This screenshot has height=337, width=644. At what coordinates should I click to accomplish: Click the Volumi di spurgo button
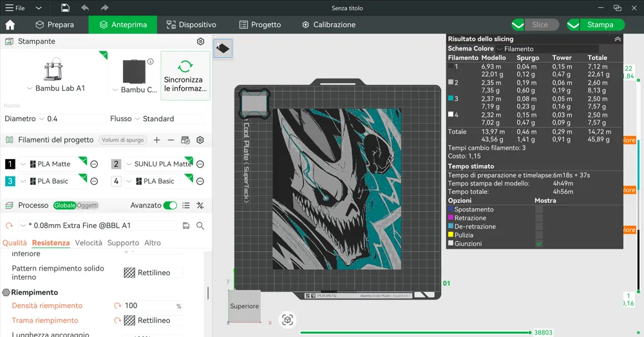coord(123,140)
